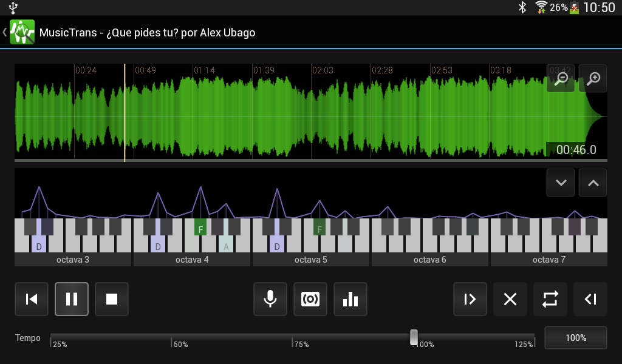Tap the MusicTrans app icon
The height and width of the screenshot is (364, 622).
[x=22, y=32]
